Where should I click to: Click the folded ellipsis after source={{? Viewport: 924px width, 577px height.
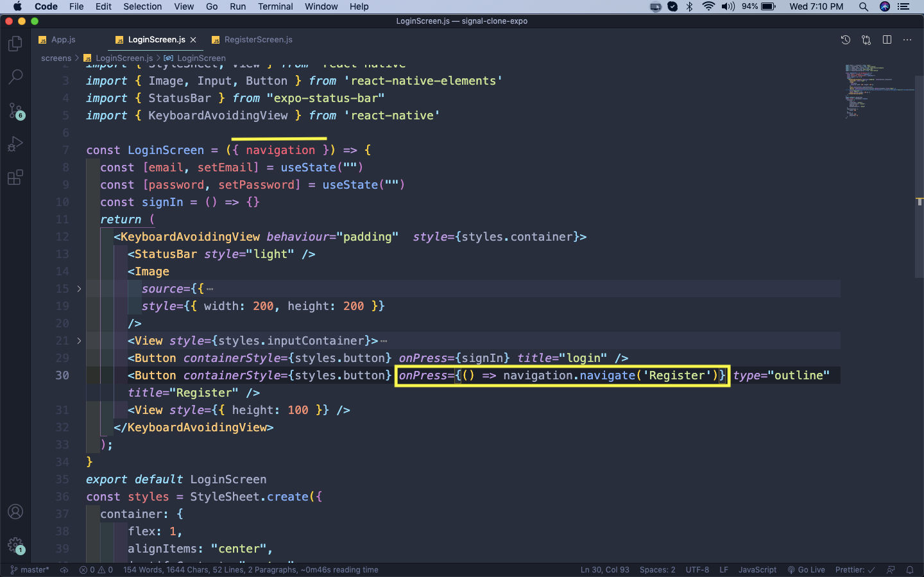[x=210, y=289]
